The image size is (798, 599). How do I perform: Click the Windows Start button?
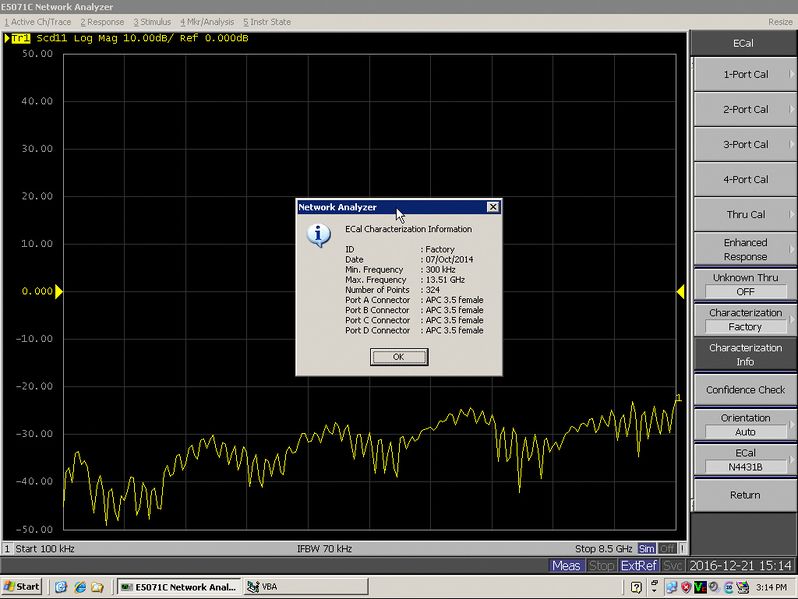point(22,587)
